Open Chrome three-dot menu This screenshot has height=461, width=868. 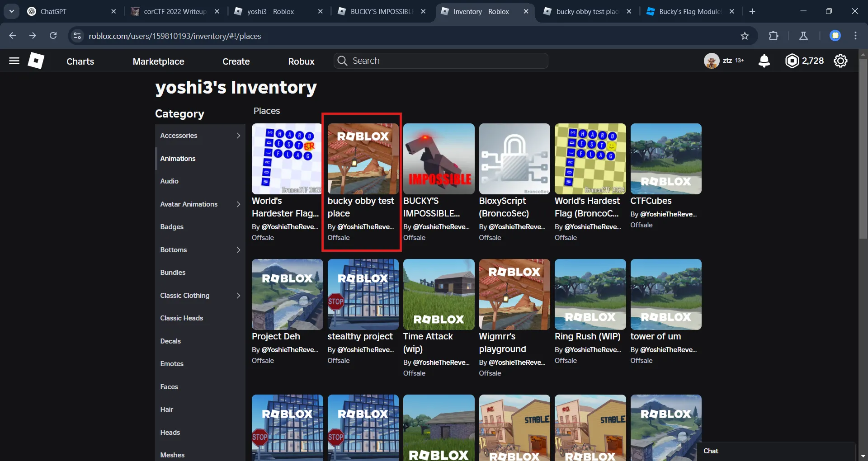855,36
